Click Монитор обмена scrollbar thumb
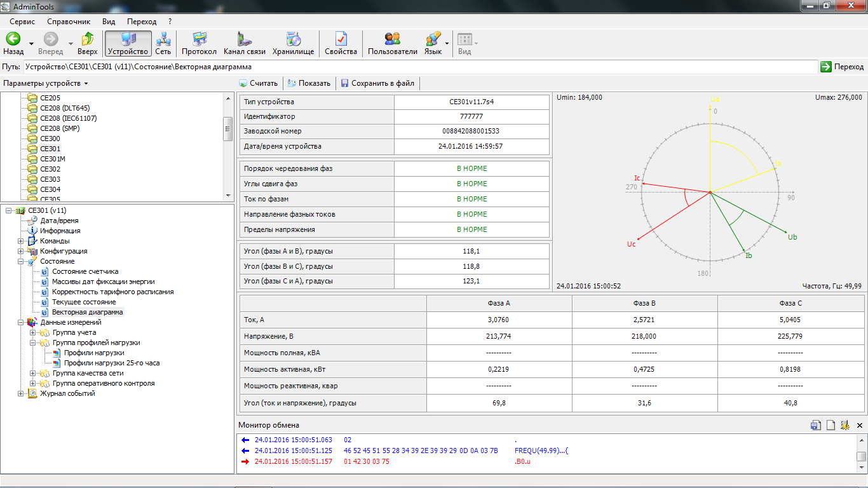This screenshot has height=488, width=868. point(861,456)
